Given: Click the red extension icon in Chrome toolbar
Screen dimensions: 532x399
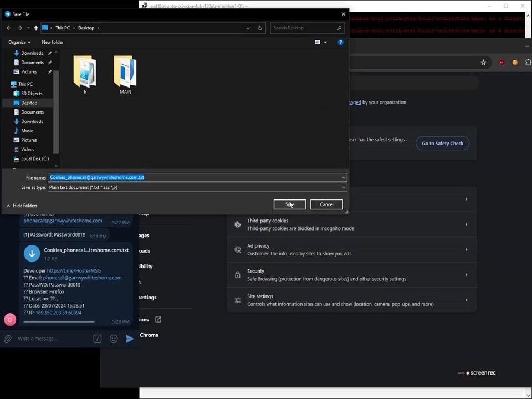Looking at the screenshot, I should 502,63.
